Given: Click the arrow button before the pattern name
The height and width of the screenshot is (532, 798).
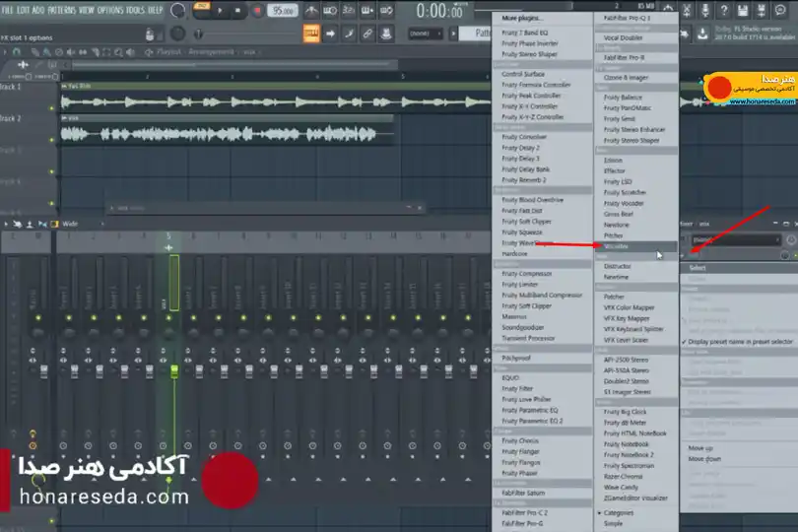Looking at the screenshot, I should (x=453, y=33).
